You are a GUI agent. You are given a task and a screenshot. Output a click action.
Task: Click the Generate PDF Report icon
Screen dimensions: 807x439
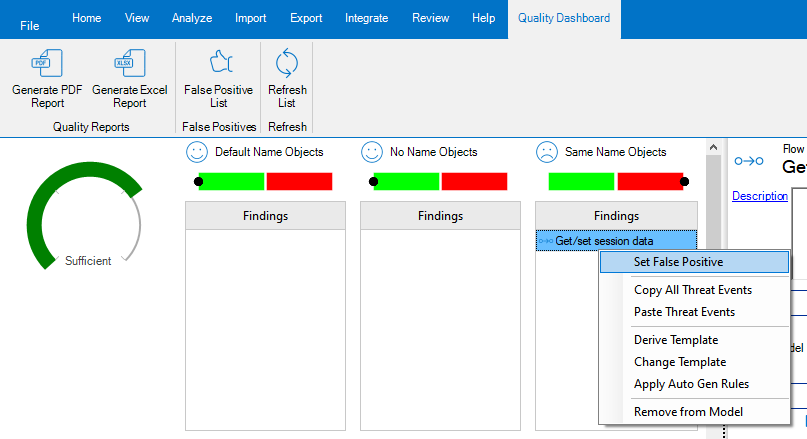(x=47, y=65)
